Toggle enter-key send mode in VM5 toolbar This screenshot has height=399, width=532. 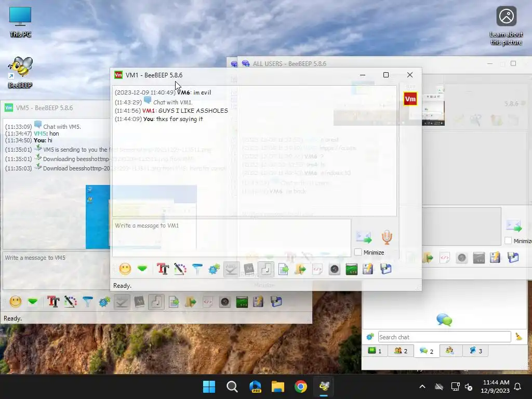pyautogui.click(x=156, y=302)
